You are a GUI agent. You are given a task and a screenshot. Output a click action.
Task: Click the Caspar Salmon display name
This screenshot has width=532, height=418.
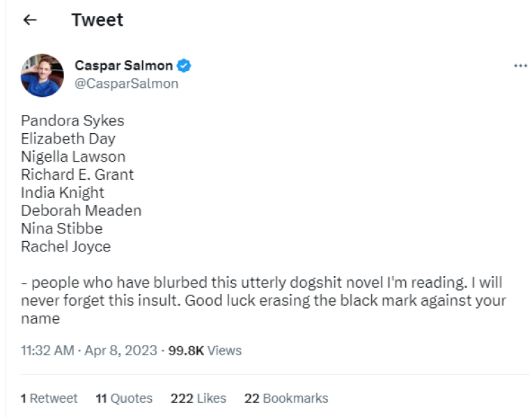(x=124, y=66)
